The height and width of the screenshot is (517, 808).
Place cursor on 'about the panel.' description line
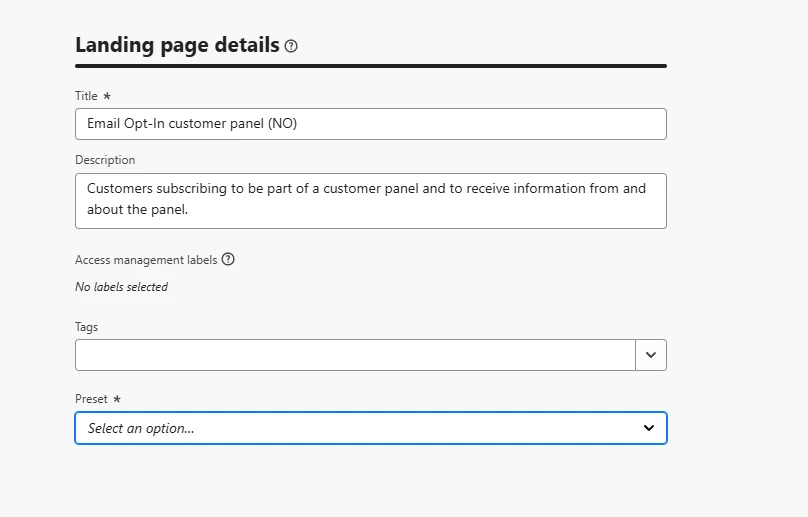[x=138, y=209]
